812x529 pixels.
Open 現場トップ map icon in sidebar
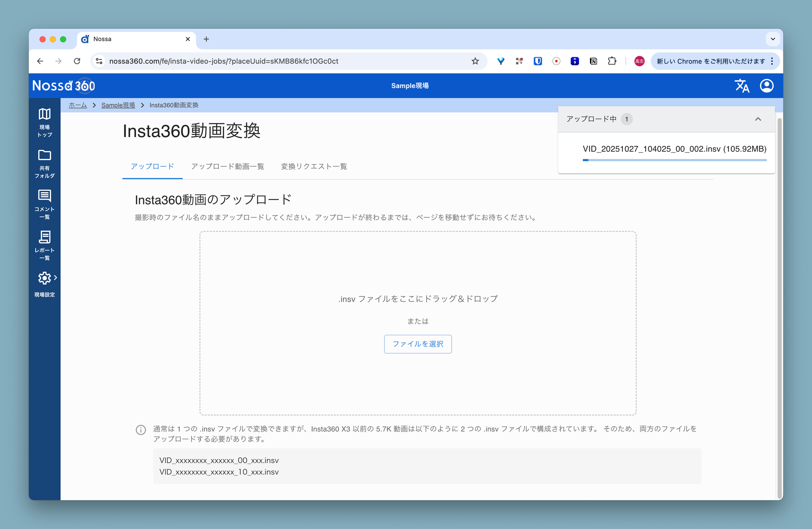point(44,114)
